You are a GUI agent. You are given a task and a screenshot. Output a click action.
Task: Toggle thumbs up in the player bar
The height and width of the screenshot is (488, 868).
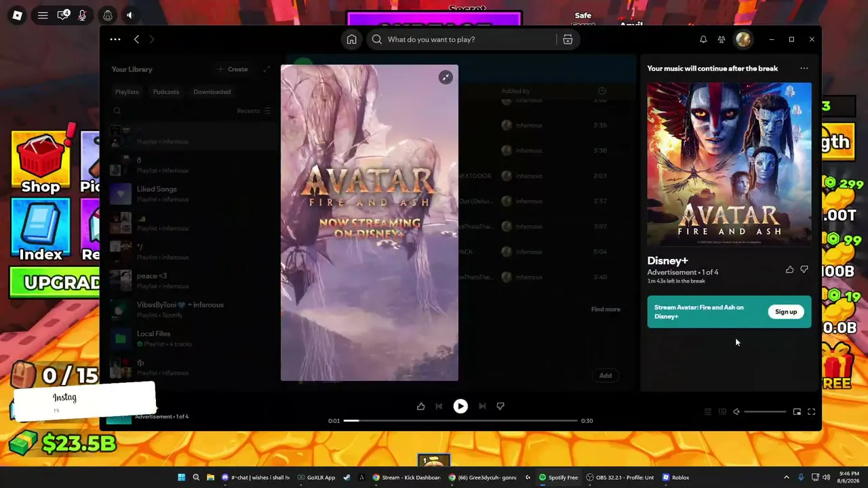[420, 406]
